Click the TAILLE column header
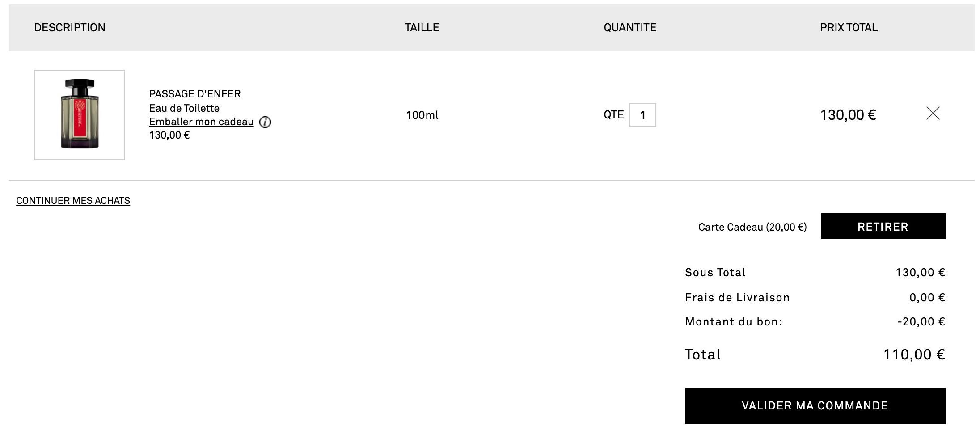The height and width of the screenshot is (439, 980). pos(422,28)
